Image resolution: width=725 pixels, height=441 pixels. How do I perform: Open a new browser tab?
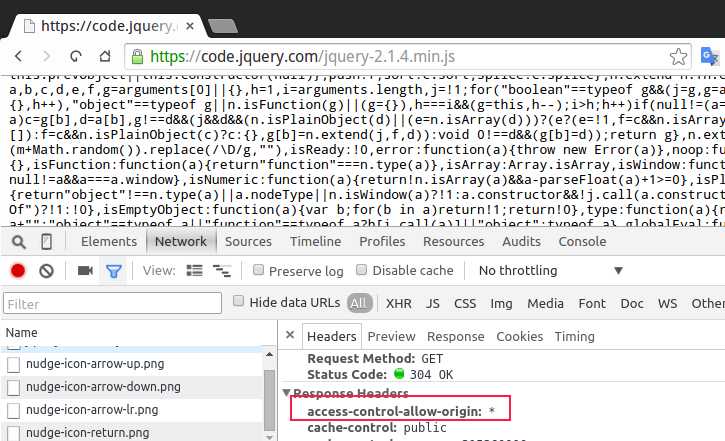pyautogui.click(x=223, y=26)
